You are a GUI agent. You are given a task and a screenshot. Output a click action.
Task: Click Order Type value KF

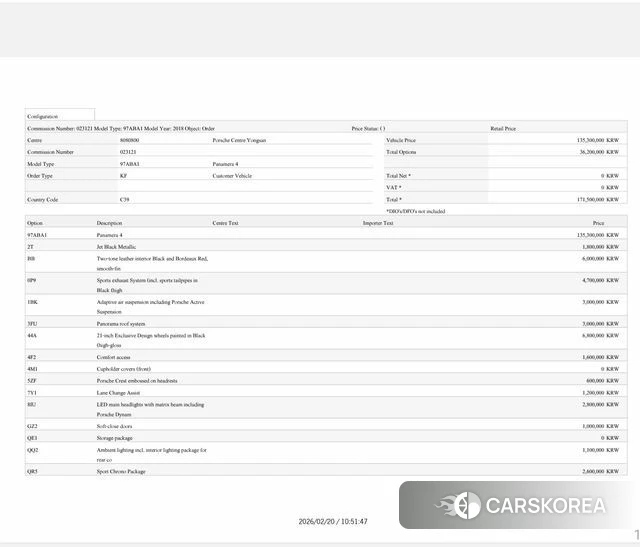click(x=123, y=176)
